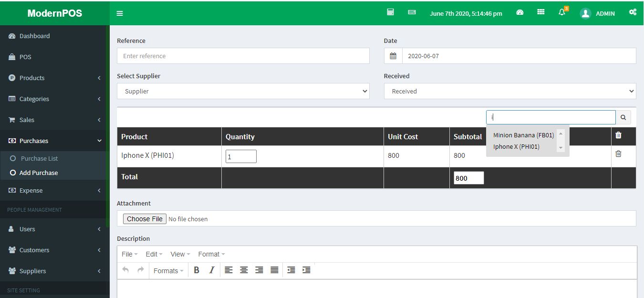
Task: Align text left in editor
Action: pyautogui.click(x=229, y=270)
